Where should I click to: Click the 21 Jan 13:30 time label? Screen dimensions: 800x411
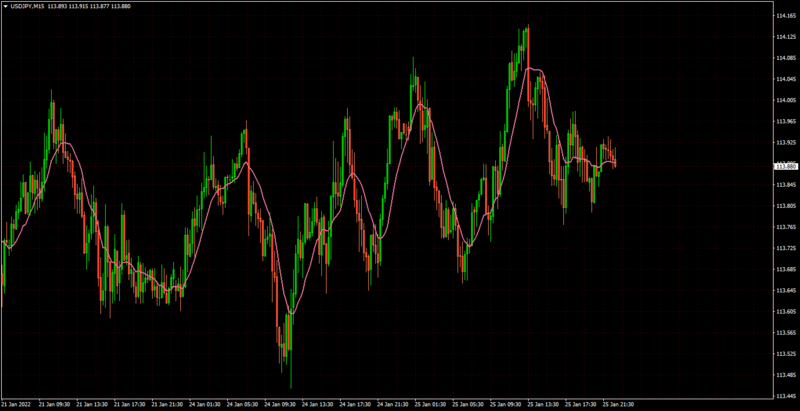click(92, 403)
